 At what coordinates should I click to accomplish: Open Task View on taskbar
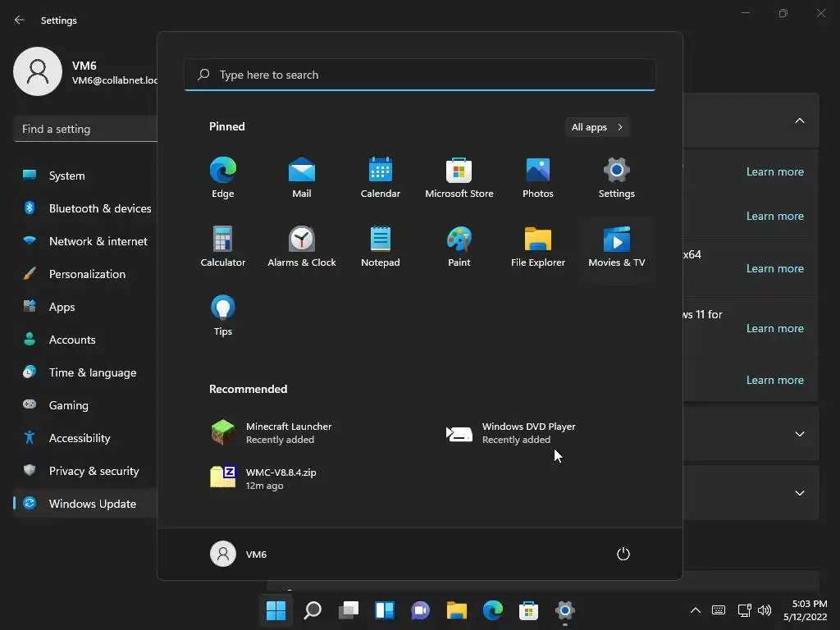348,610
